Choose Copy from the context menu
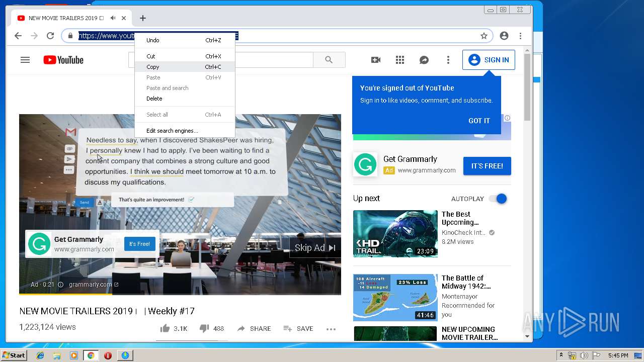 [x=185, y=67]
